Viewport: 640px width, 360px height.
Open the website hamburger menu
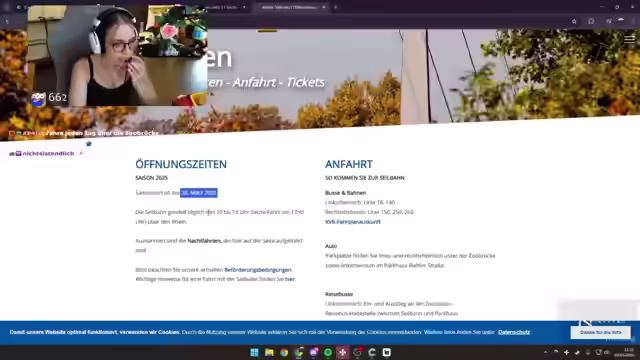pyautogui.click(x=629, y=39)
